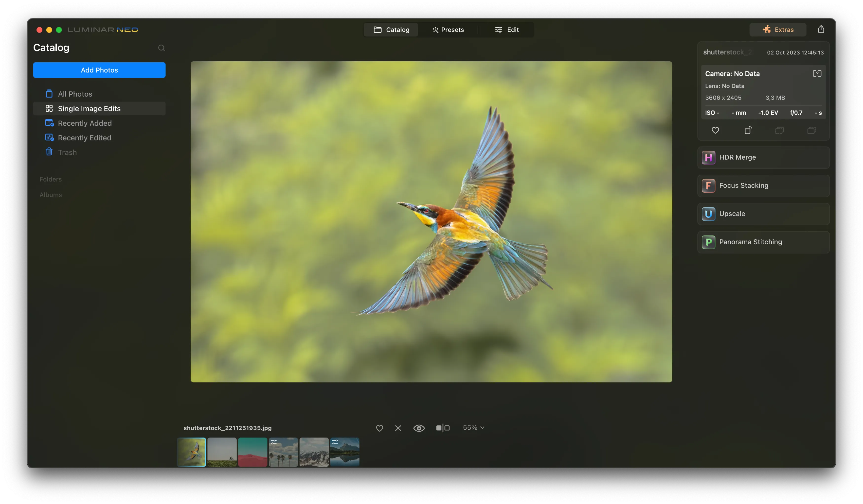The width and height of the screenshot is (863, 504).
Task: Toggle the eye preview original button
Action: coord(419,428)
